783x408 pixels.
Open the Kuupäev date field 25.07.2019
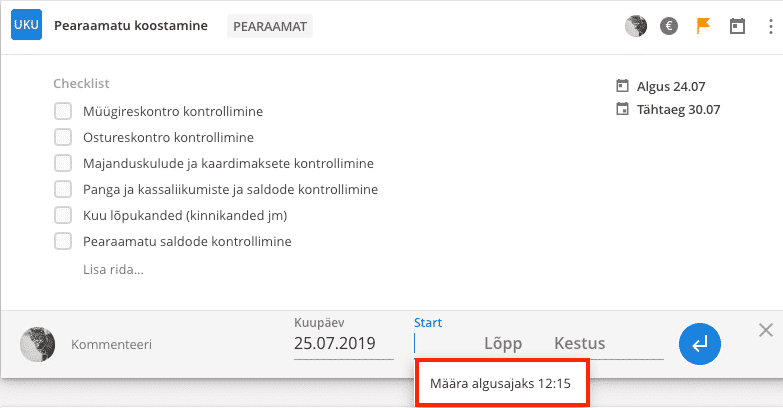[344, 343]
